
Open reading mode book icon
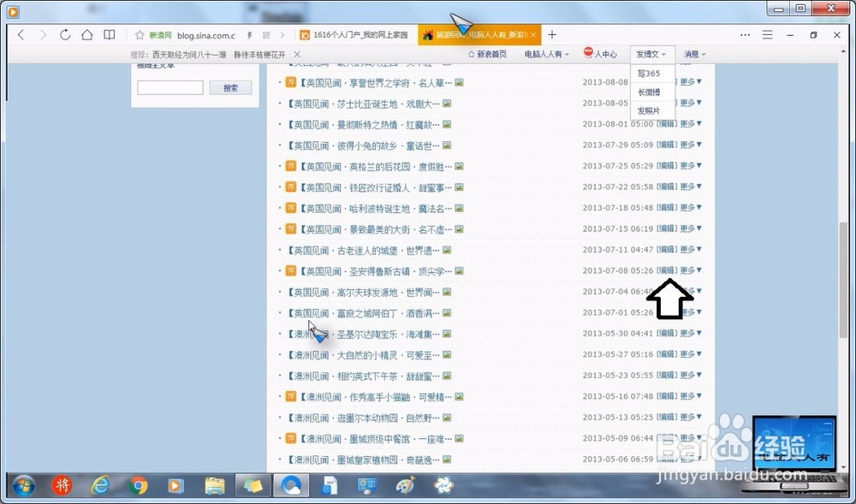coord(110,35)
